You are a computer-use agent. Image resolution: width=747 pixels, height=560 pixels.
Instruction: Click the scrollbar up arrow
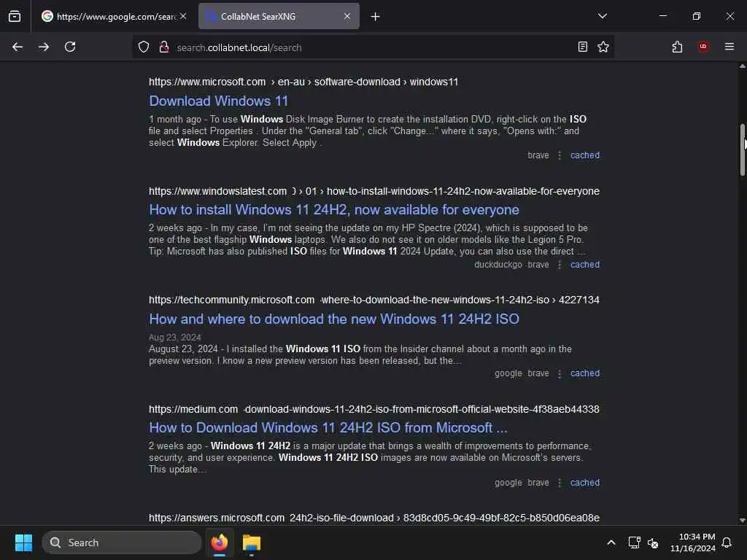(742, 66)
